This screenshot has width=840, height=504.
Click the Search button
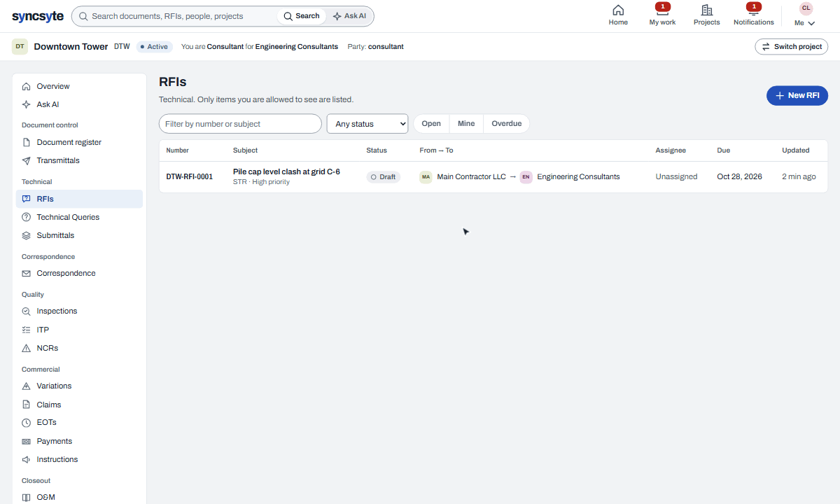point(302,16)
